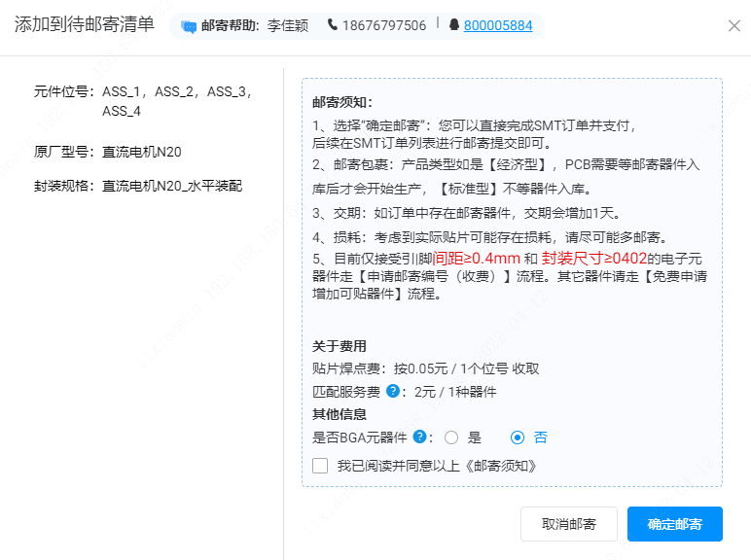
Task: Open the QQ number link 800005884
Action: tap(498, 26)
